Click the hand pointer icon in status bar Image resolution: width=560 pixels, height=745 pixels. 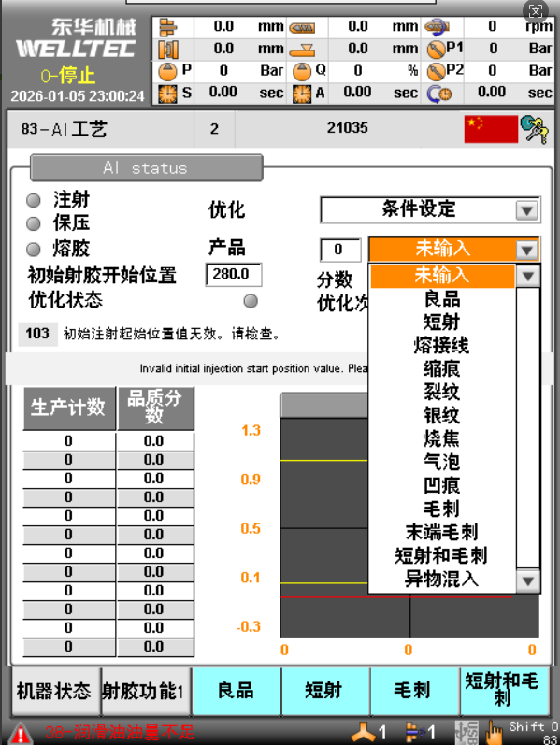pyautogui.click(x=495, y=732)
